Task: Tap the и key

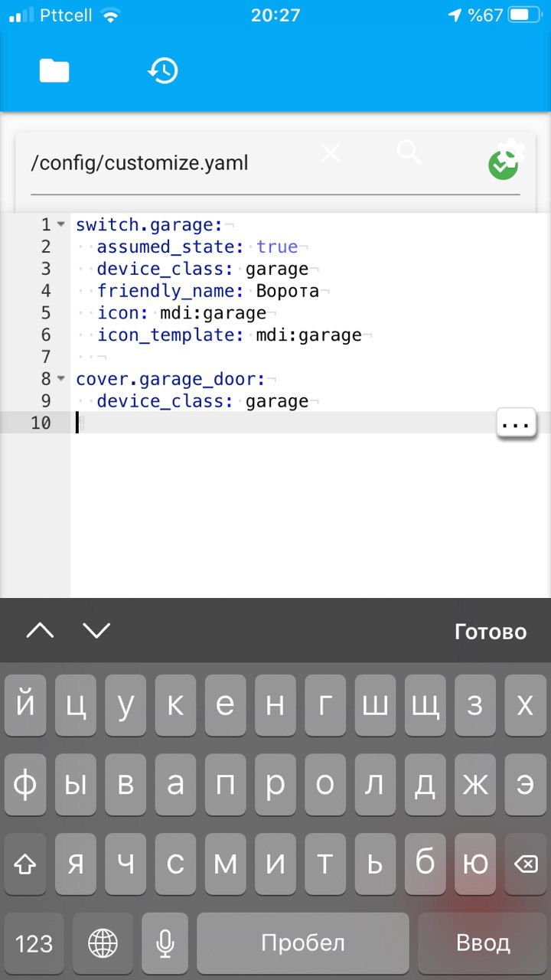Action: coord(275,864)
